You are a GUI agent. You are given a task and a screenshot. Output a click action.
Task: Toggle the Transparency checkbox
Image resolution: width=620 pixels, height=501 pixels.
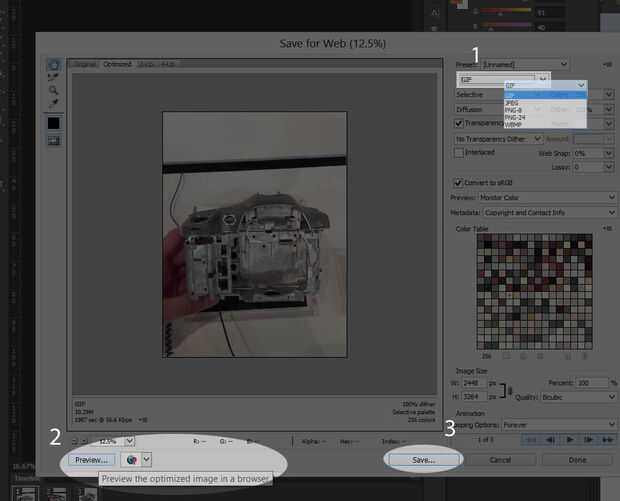[459, 124]
